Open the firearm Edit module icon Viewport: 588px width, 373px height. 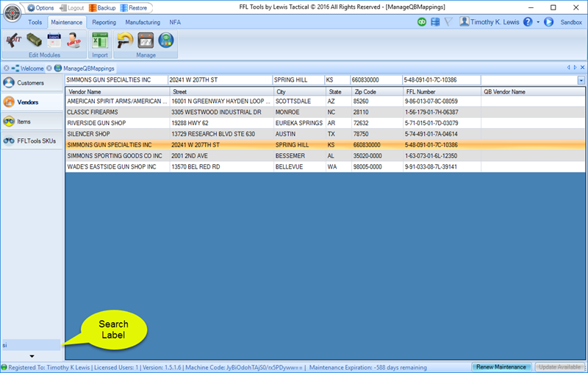(x=13, y=40)
